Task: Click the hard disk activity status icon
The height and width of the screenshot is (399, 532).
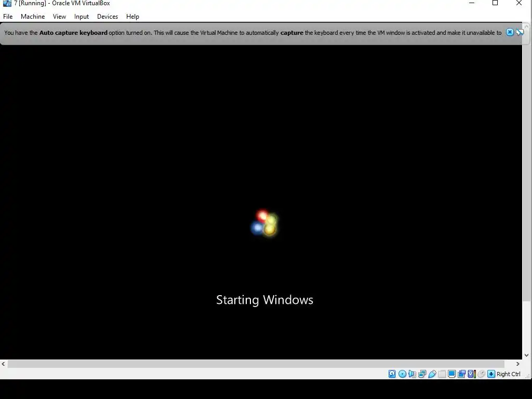Action: pos(392,374)
